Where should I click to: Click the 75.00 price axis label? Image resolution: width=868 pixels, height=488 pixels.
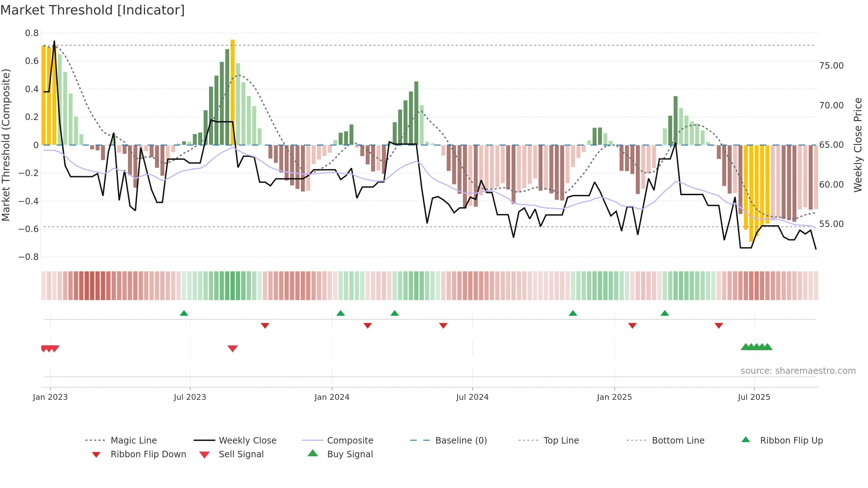tap(831, 66)
